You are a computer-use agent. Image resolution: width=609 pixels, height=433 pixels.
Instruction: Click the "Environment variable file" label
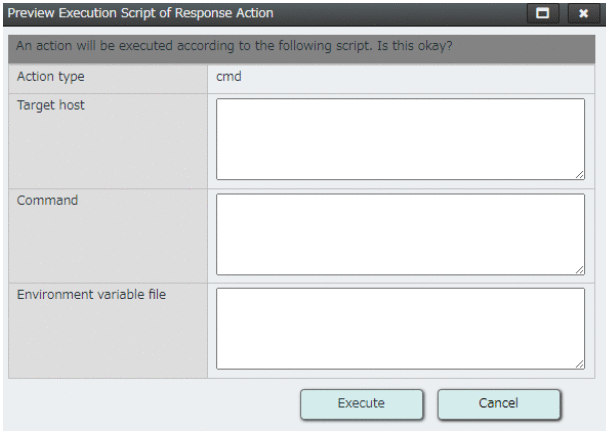[x=91, y=295]
